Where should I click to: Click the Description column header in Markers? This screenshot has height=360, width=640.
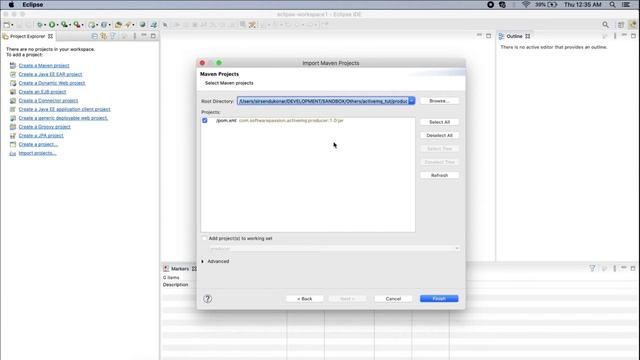[176, 284]
